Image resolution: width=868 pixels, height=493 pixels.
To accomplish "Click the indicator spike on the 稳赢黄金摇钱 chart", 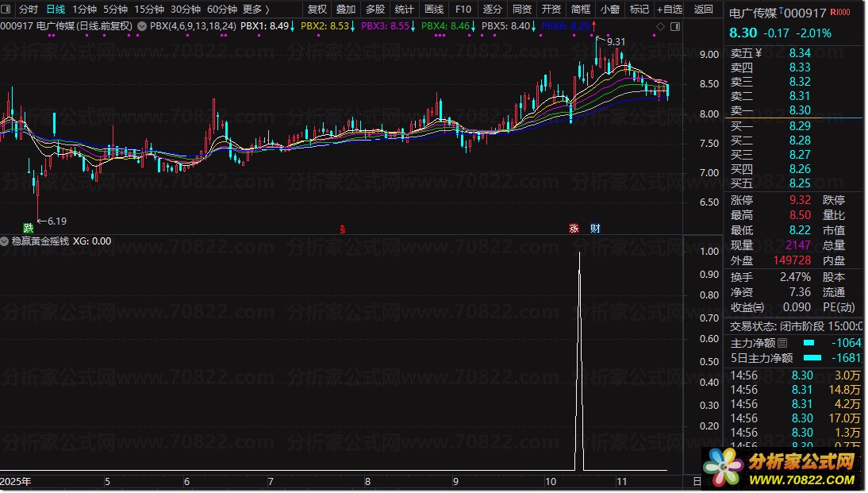I will (579, 360).
